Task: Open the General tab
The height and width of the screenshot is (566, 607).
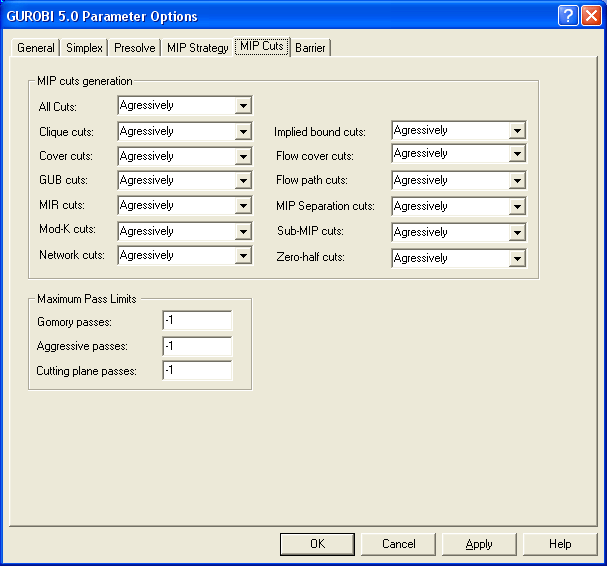Action: (x=35, y=48)
